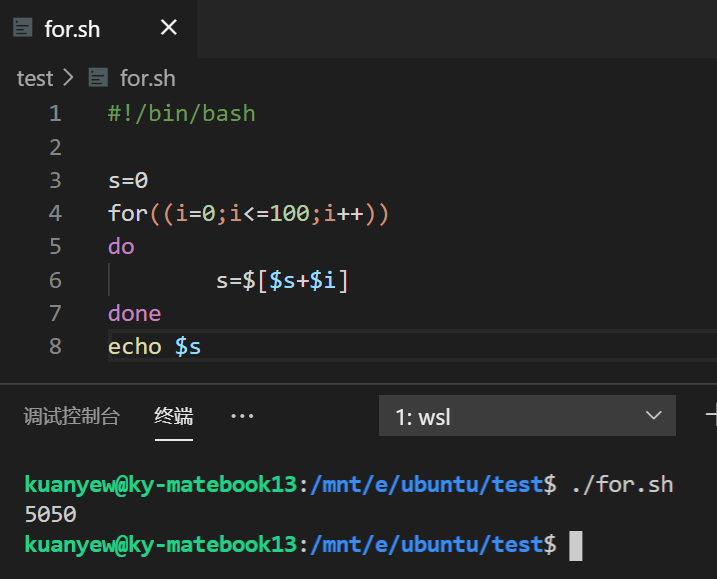Image resolution: width=717 pixels, height=579 pixels.
Task: Click the './for.sh' command in terminal
Action: [x=622, y=484]
